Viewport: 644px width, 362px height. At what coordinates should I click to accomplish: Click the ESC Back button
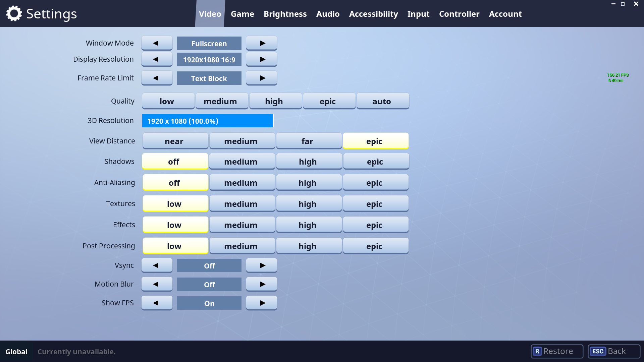point(614,351)
